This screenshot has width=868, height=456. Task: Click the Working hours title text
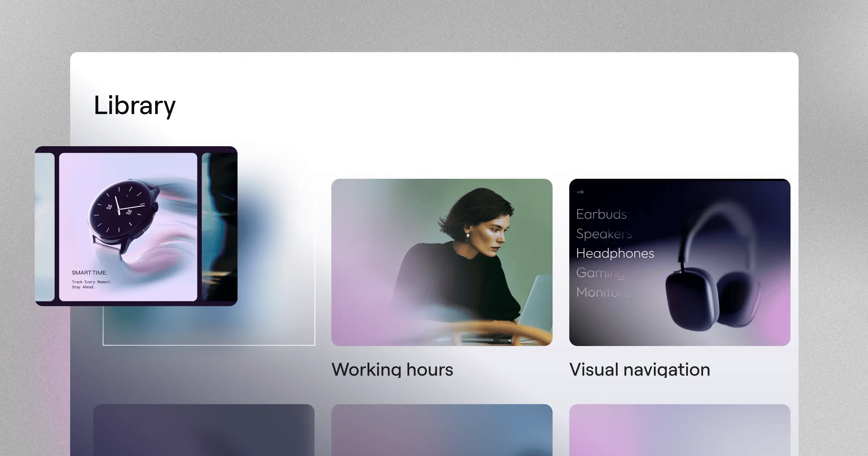[392, 370]
